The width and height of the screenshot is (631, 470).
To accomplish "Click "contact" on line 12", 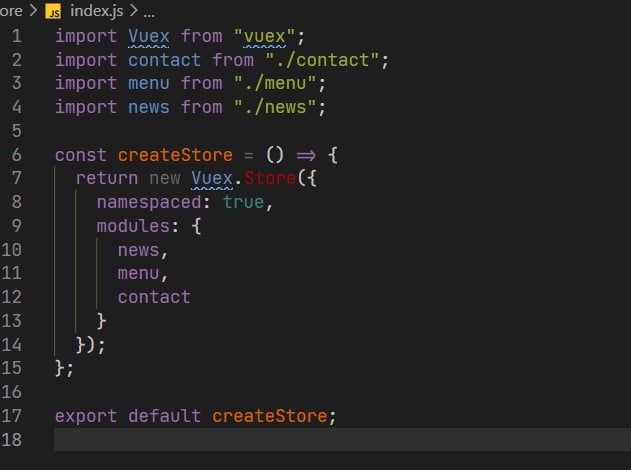I will pyautogui.click(x=154, y=297).
